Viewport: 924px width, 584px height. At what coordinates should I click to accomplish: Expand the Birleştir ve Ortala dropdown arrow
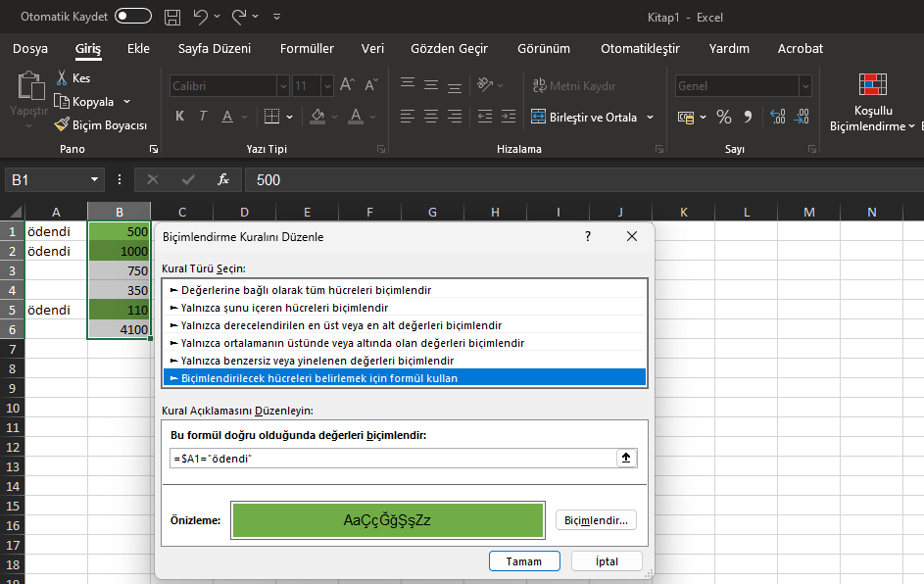650,118
